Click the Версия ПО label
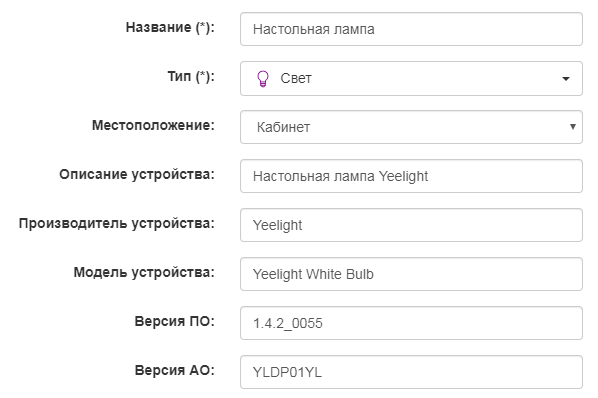Image resolution: width=598 pixels, height=398 pixels. pyautogui.click(x=175, y=321)
